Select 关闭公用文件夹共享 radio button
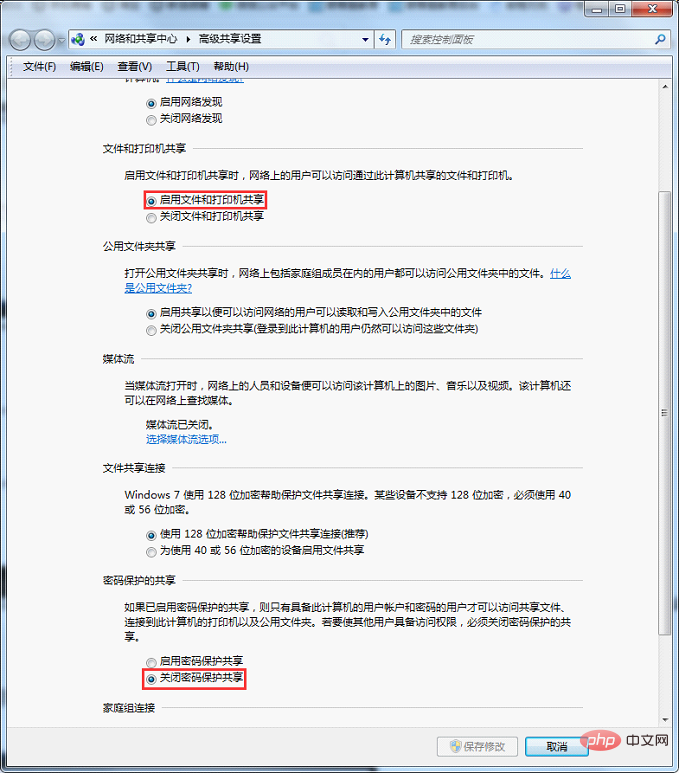679x773 pixels. 151,330
